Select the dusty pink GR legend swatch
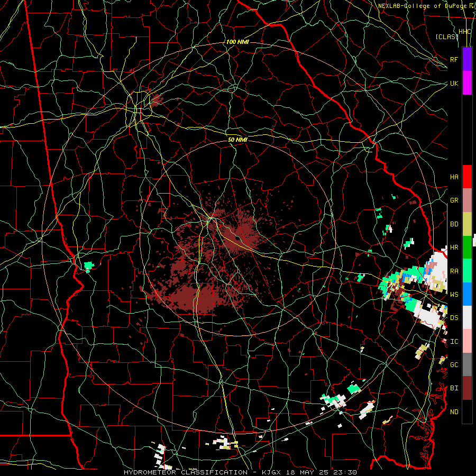The image size is (476, 476). pyautogui.click(x=467, y=200)
